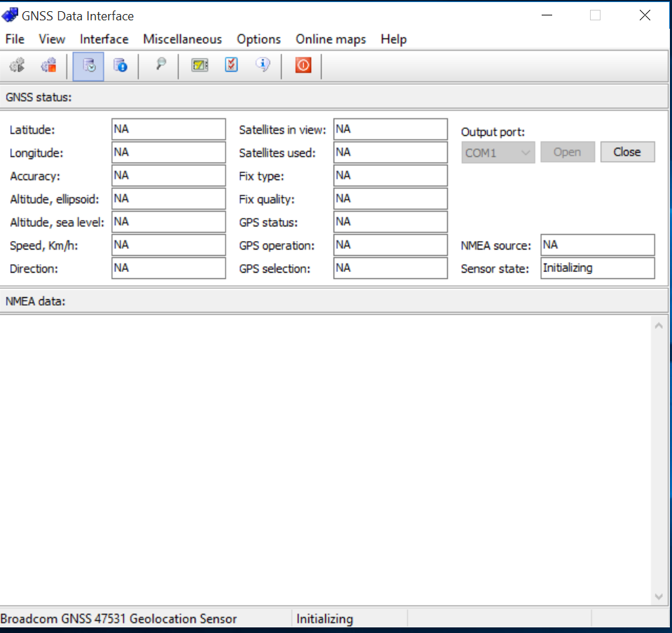Click the Output port label
This screenshot has height=633, width=672.
[x=493, y=132]
